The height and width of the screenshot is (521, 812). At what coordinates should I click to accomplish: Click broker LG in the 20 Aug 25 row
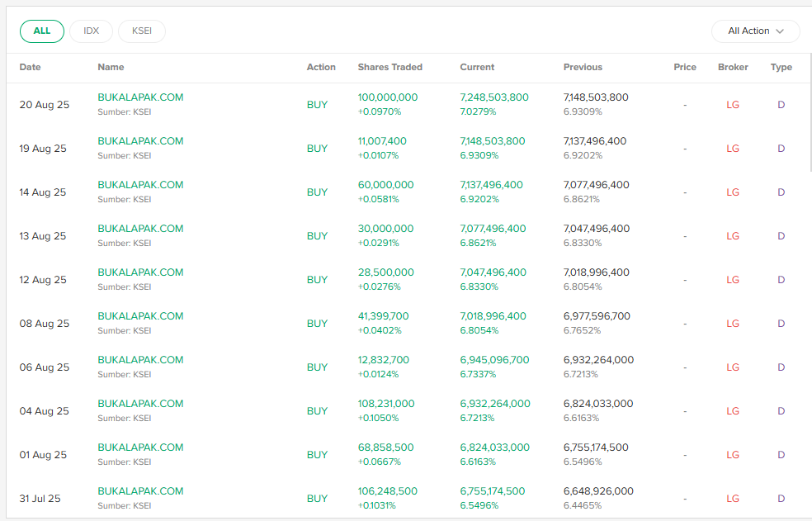tap(733, 105)
